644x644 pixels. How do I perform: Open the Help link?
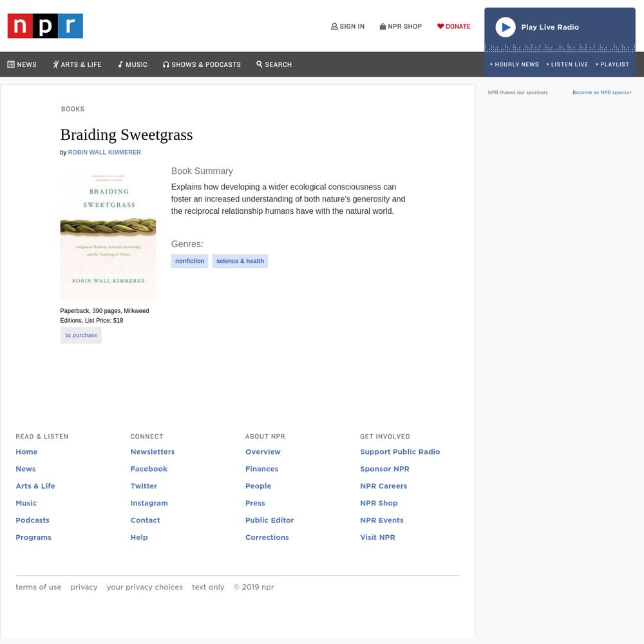tap(139, 537)
